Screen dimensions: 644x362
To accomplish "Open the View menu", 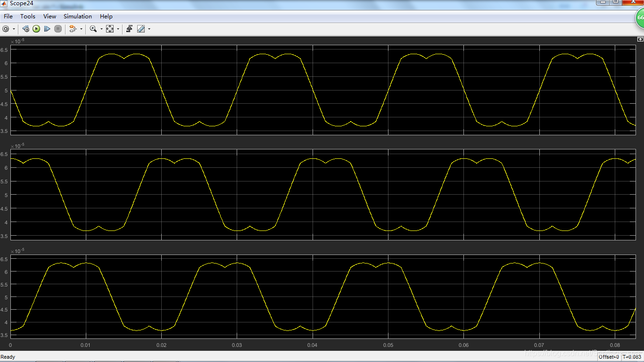I will coord(50,16).
